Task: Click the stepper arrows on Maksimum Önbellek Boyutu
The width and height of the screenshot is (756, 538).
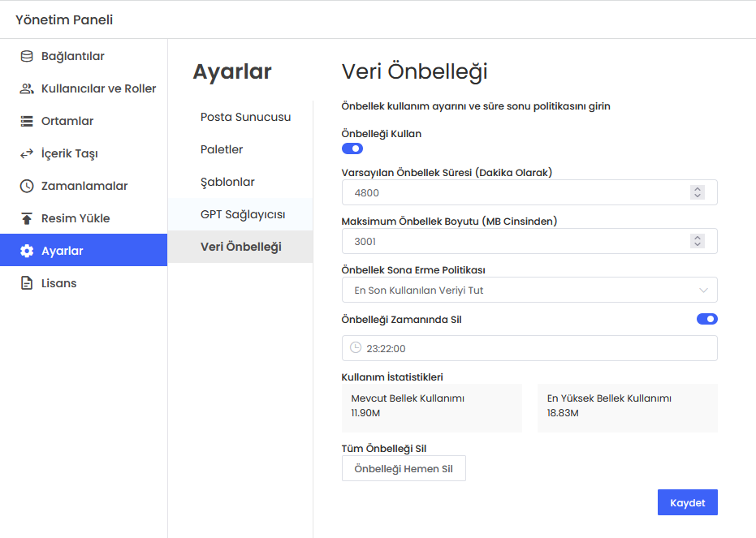Action: pos(697,241)
